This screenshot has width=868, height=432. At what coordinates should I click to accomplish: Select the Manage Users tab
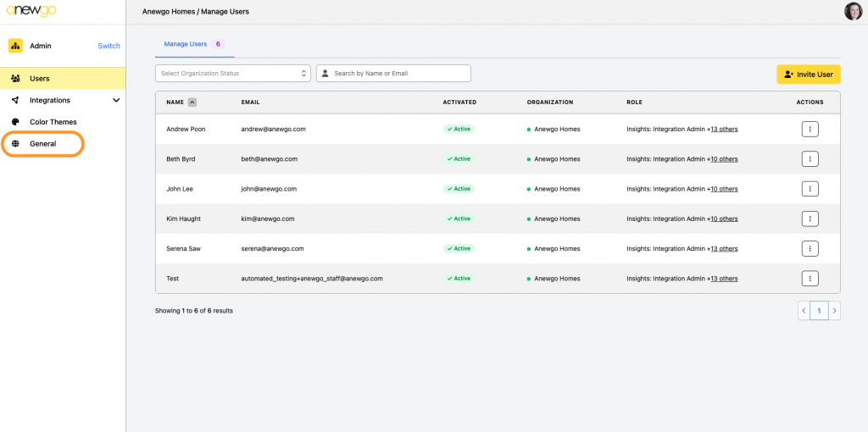(x=194, y=44)
